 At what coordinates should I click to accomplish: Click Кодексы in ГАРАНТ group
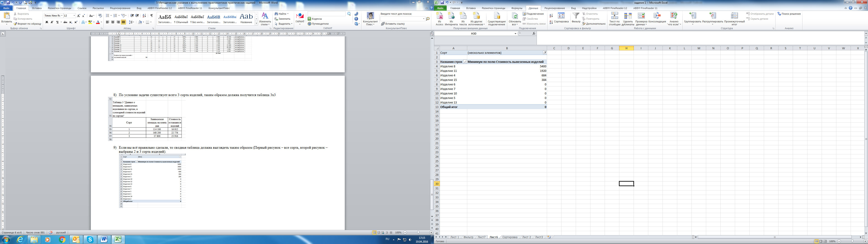click(x=315, y=19)
